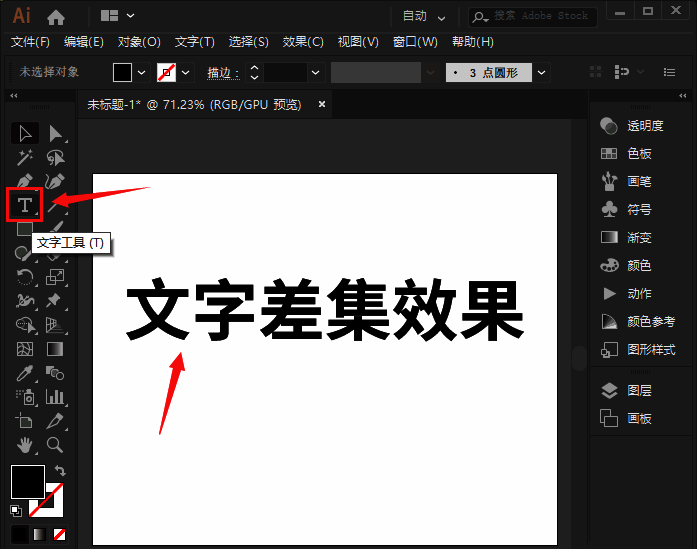Select the Gradient tool in toolbox
The height and width of the screenshot is (549, 697).
coord(55,349)
